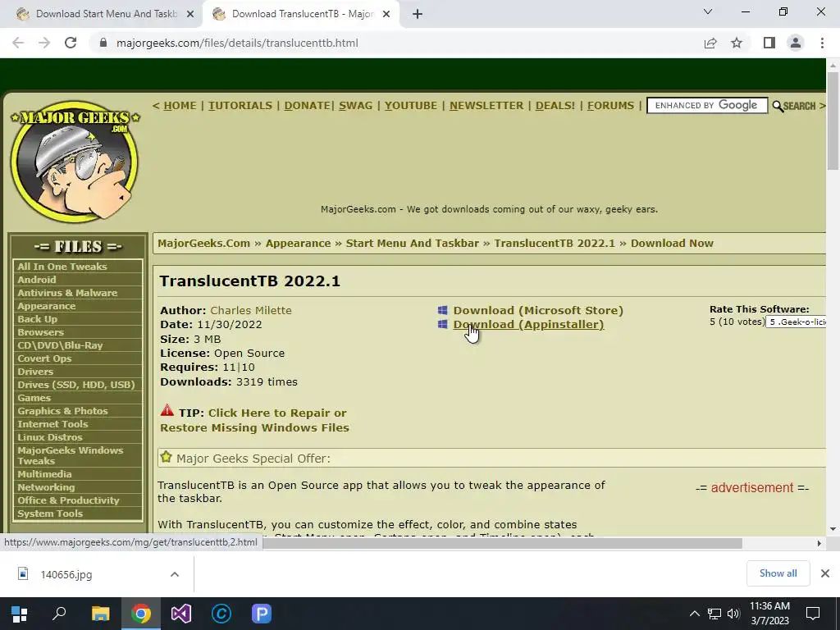Click Download (Microsoft Store) link

538,310
